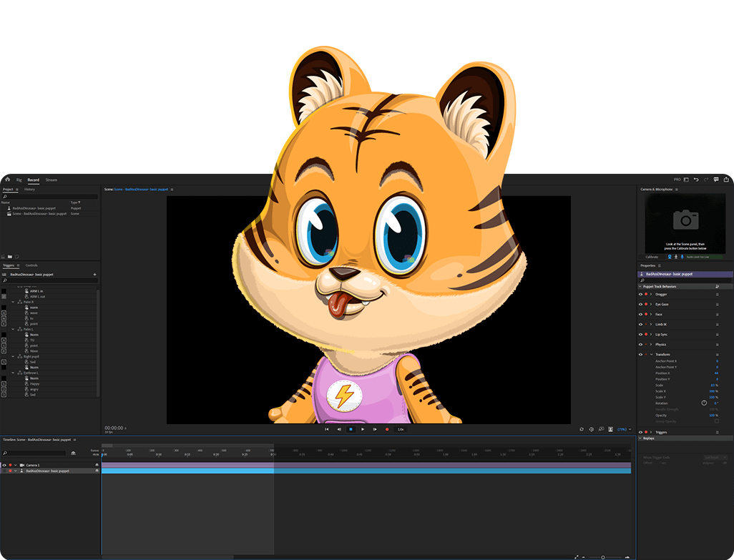Image resolution: width=734 pixels, height=560 pixels.
Task: Click the chat feedback icon in top bar
Action: pyautogui.click(x=716, y=180)
